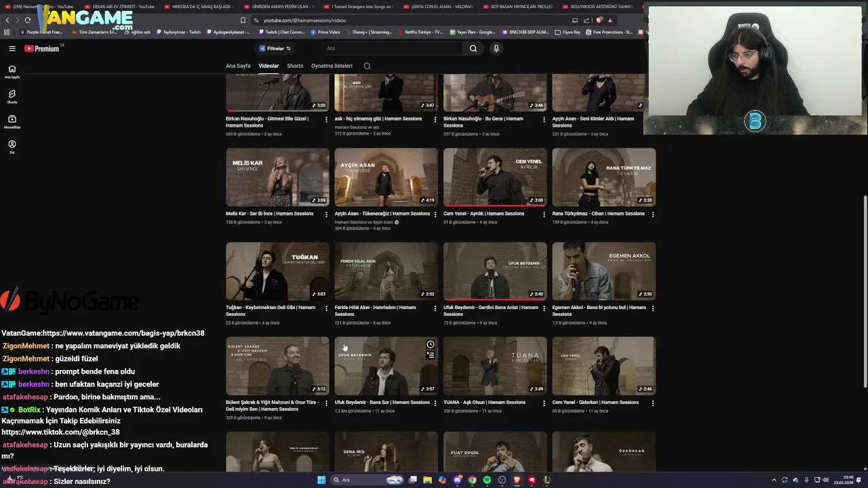Add Bana Sor video to Watch Later
Screen dimensions: 868x488
pos(430,345)
